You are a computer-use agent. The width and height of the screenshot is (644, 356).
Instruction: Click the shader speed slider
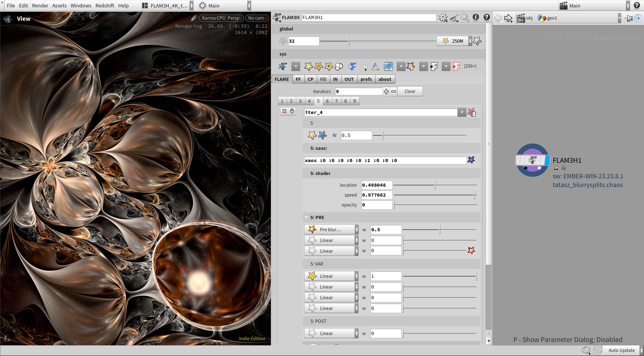click(x=435, y=195)
